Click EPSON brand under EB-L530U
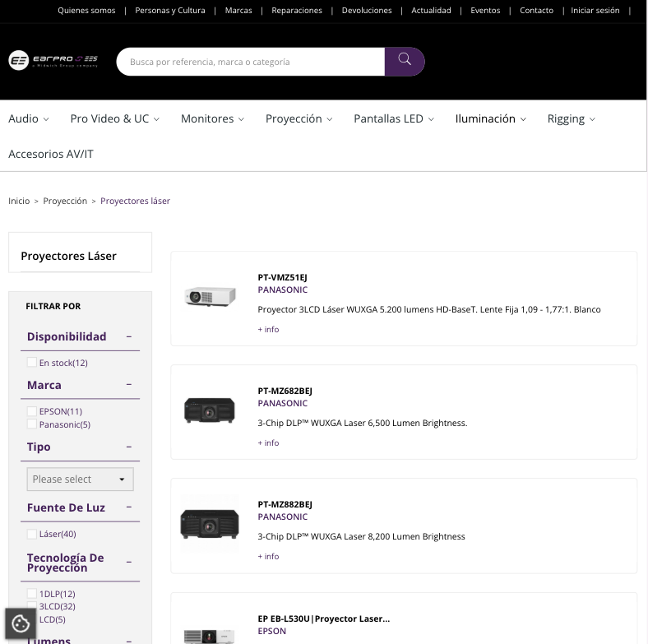 pyautogui.click(x=272, y=631)
